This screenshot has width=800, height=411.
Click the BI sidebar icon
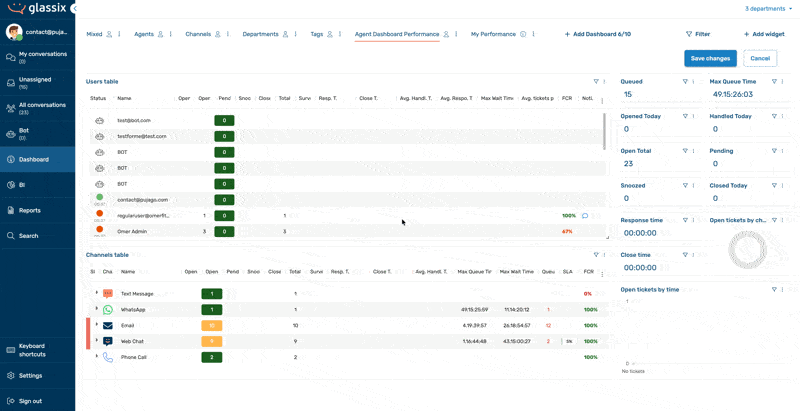tap(10, 185)
